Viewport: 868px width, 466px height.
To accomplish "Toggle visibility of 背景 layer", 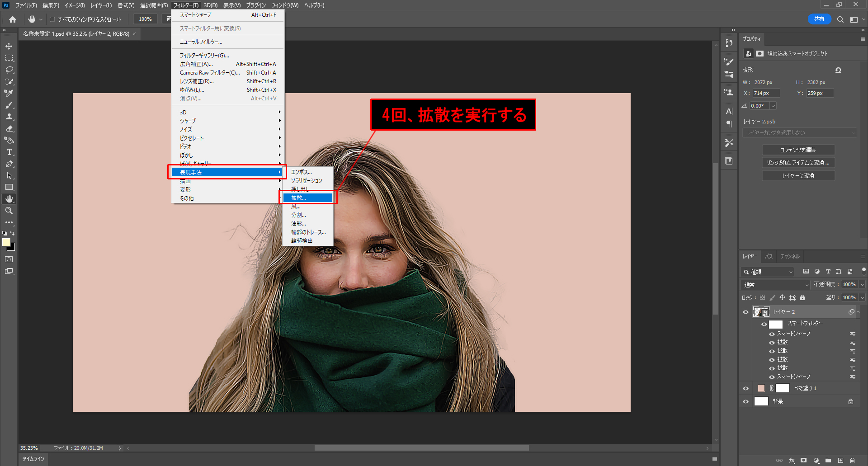I will (746, 401).
